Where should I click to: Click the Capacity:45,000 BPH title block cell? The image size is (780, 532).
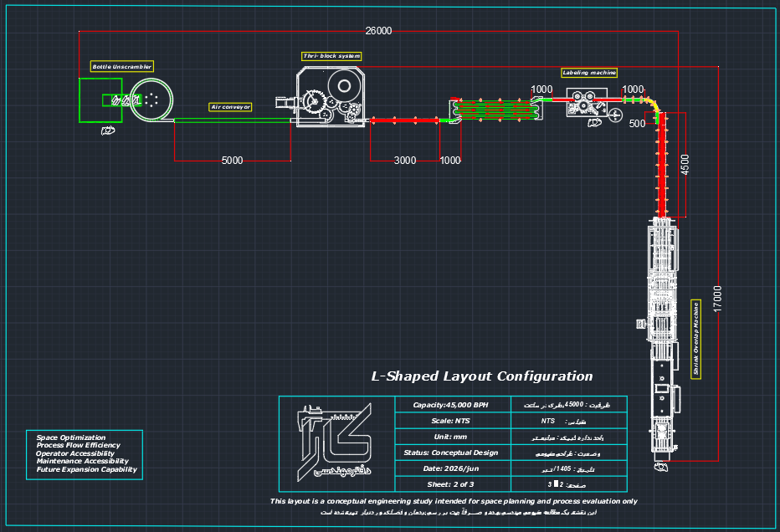[453, 405]
